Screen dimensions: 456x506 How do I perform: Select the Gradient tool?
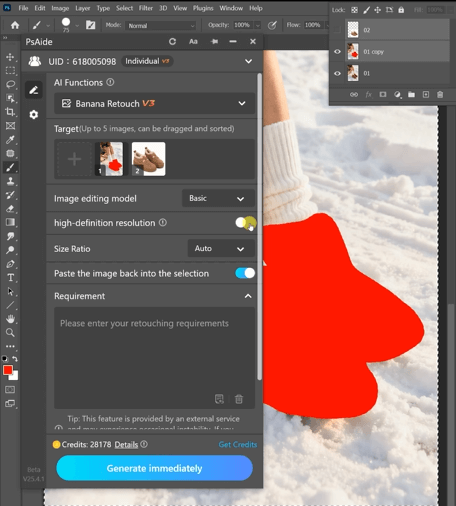point(10,222)
